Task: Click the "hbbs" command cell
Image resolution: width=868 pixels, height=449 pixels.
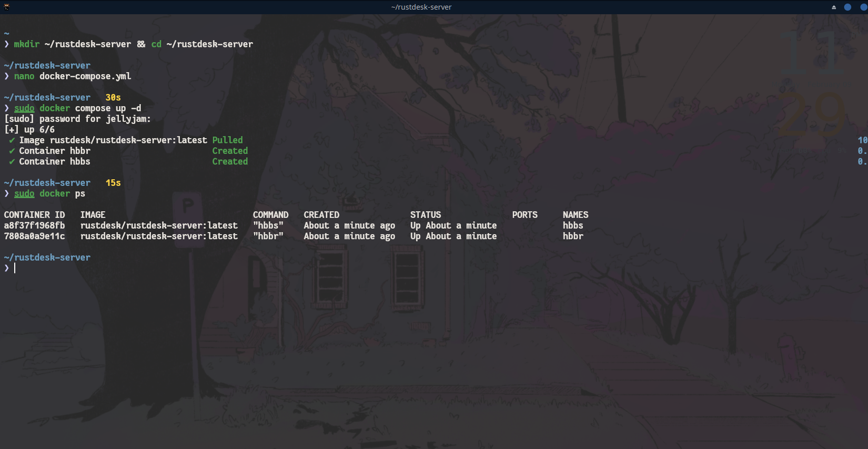Action: (268, 226)
